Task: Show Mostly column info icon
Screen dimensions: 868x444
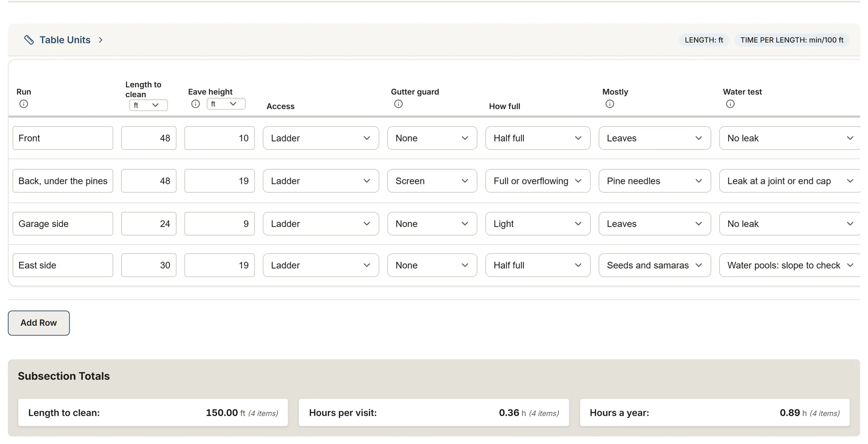Action: [x=610, y=104]
